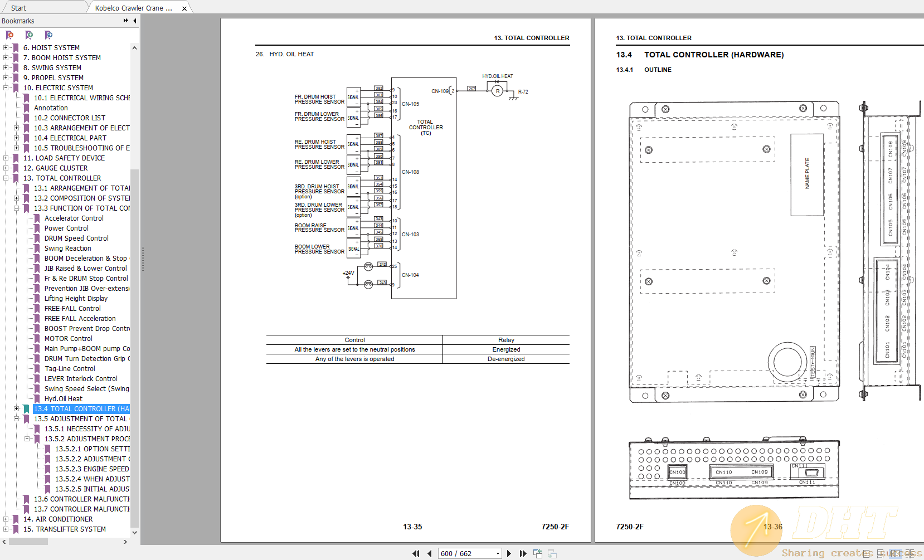Click the previous view icon
Viewport: 924px width, 560px height.
click(x=538, y=553)
